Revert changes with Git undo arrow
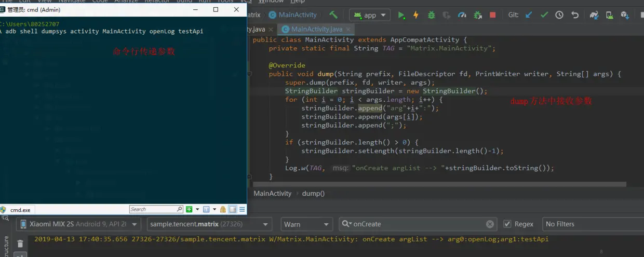644x257 pixels. 575,15
